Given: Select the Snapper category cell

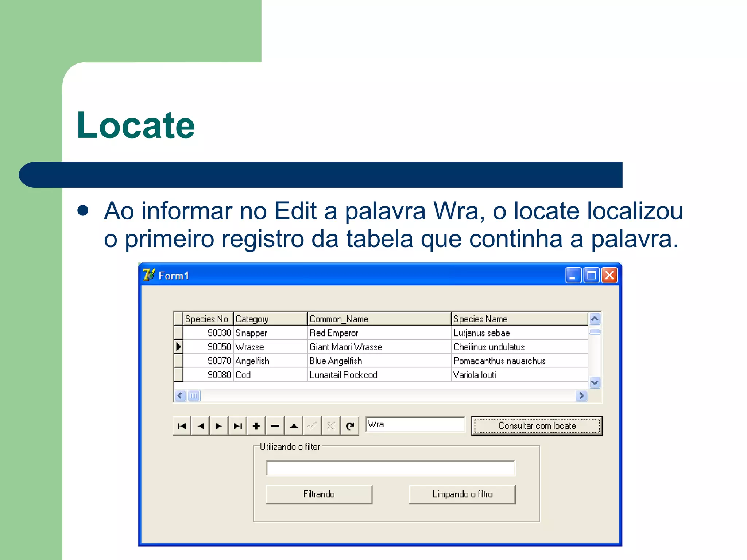Looking at the screenshot, I should coord(270,333).
